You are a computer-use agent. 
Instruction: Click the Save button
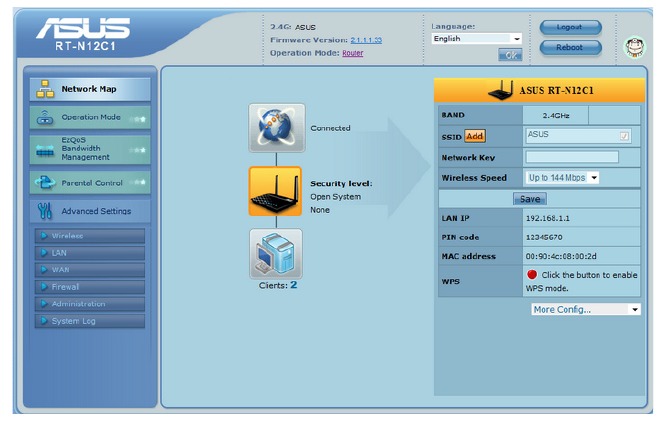(x=530, y=199)
